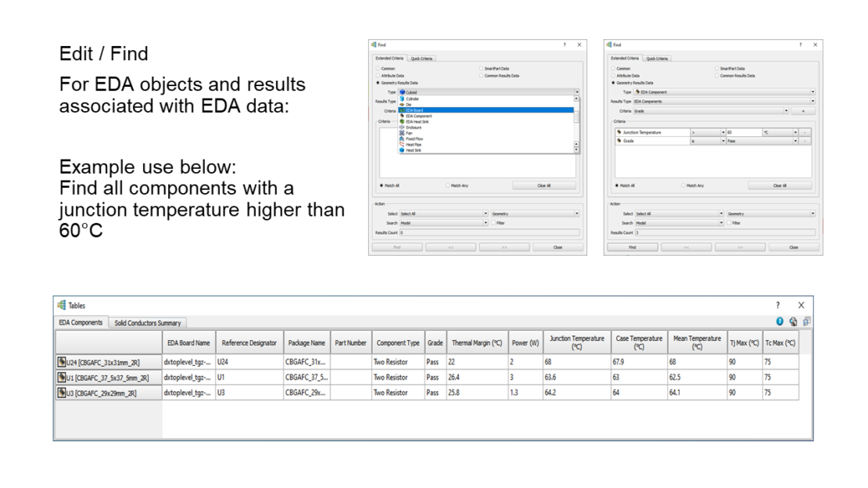Open Quick Criteria tab in right Find dialog
The image size is (868, 488).
[656, 59]
